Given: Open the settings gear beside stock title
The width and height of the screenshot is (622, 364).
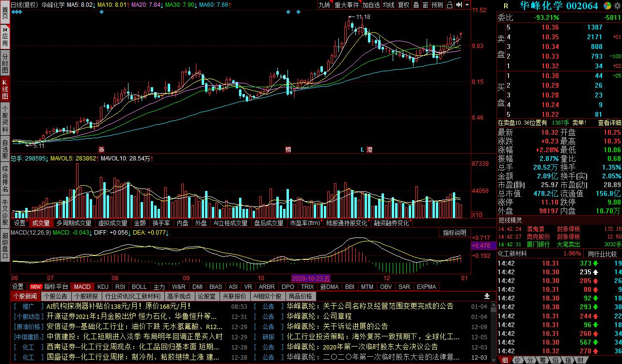Looking at the screenshot, I should coord(617,6).
